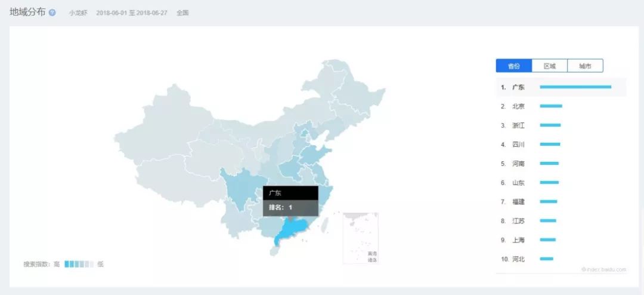Screen dimensions: 644x295
Task: Click the 北京 index bar
Action: point(551,106)
